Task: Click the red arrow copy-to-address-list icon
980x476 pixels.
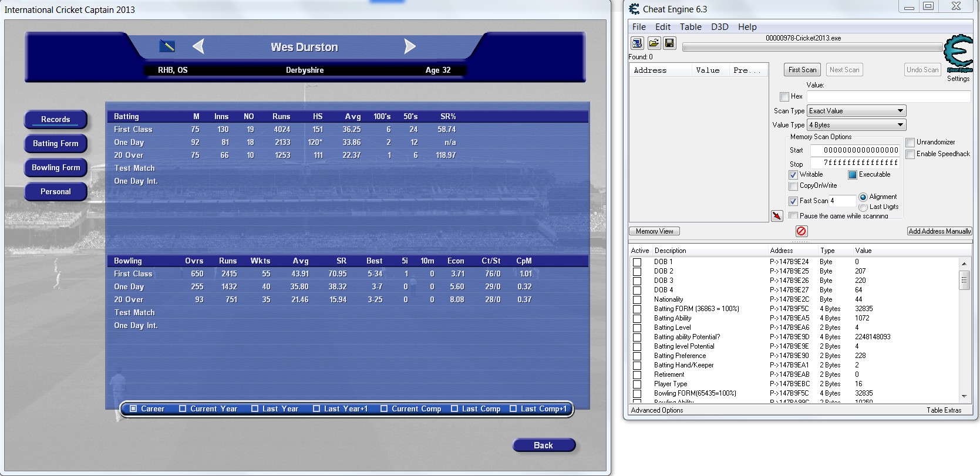Action: coord(777,216)
